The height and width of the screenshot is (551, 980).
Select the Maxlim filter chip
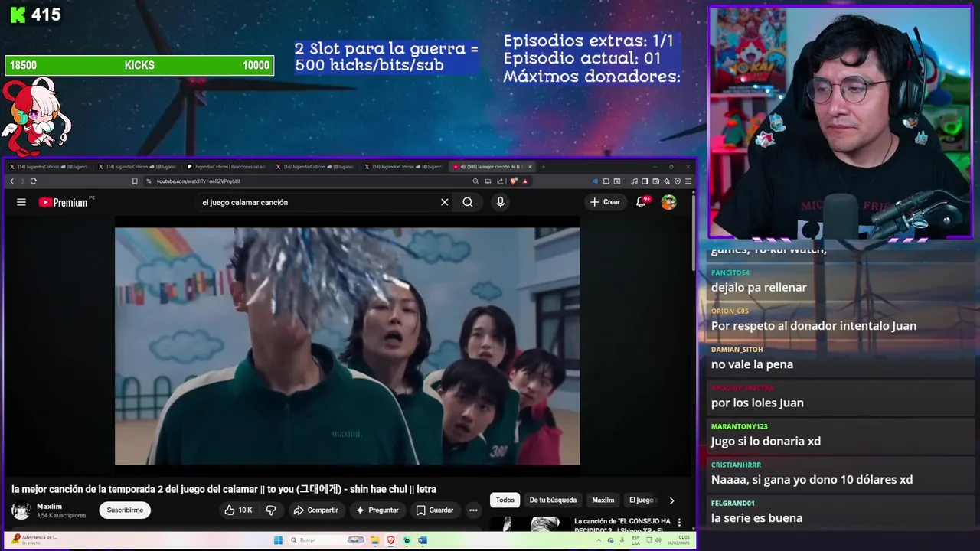[x=603, y=500]
